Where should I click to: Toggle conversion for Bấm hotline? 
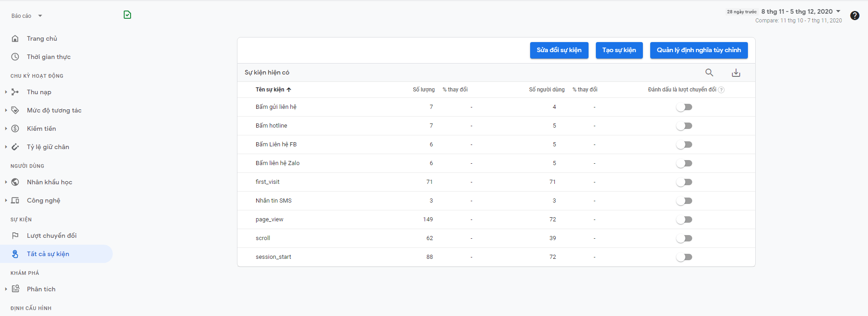tap(684, 126)
